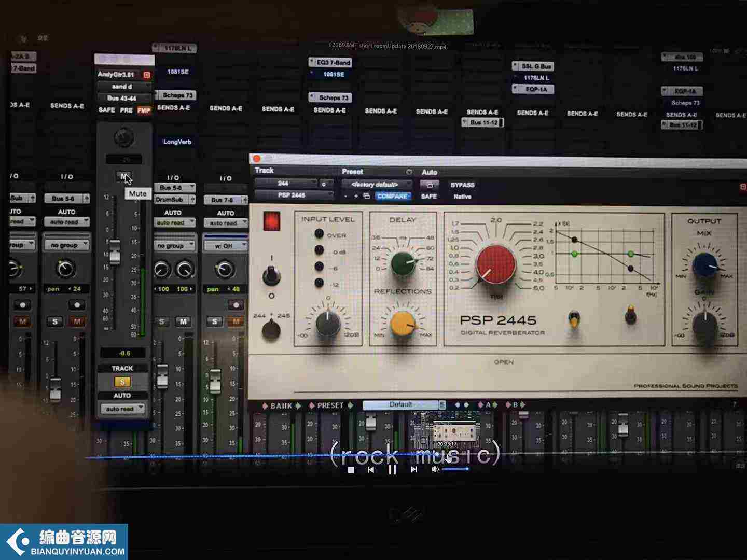Click the OUTPUT GAIN knob

click(704, 324)
